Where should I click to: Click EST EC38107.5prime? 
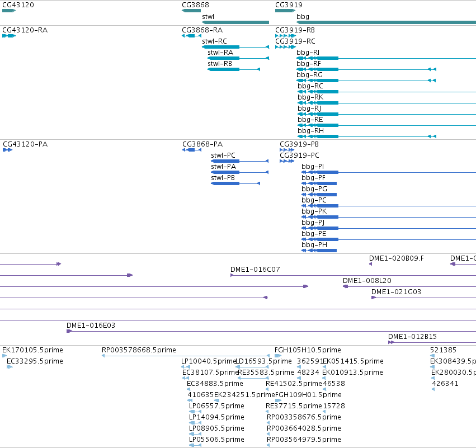(186, 378)
